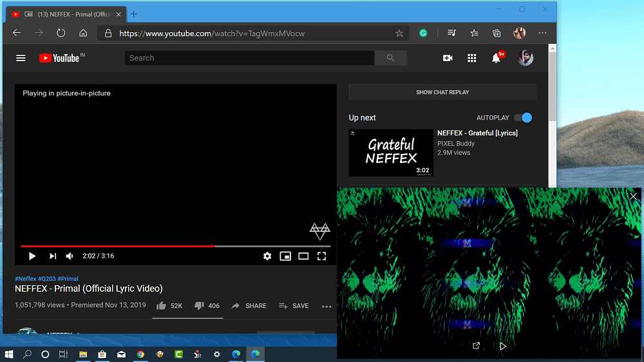Open NEFFEX - Grateful [Lyrics] title
This screenshot has height=362, width=644.
477,133
